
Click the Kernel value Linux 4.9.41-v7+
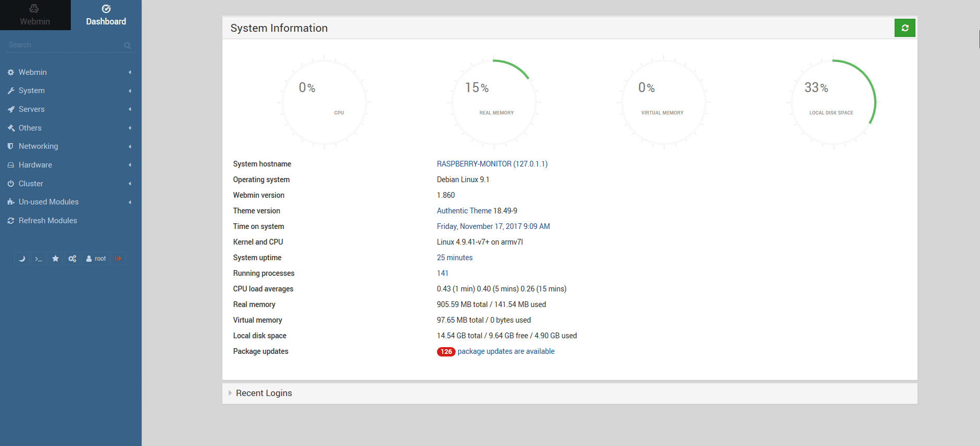480,242
